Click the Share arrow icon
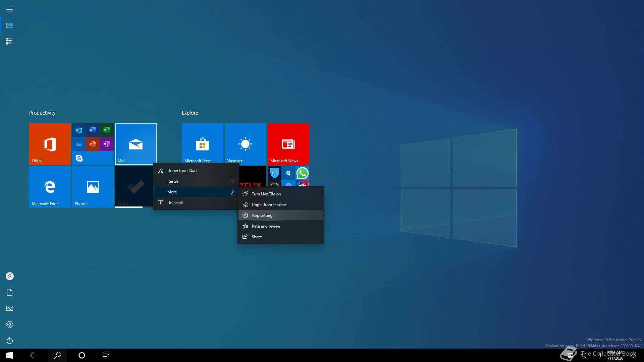The image size is (644, 362). tap(245, 237)
